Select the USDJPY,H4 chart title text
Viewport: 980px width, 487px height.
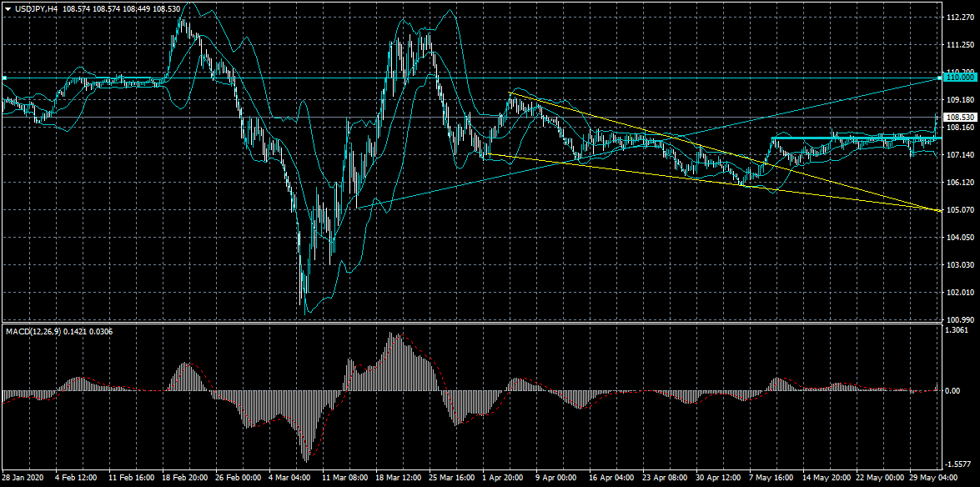coord(35,7)
